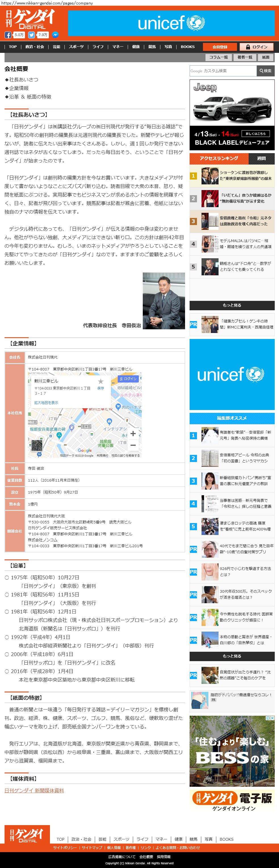Open the スポーツ nav menu
Image resolution: width=279 pixels, height=868 pixels.
point(76,47)
